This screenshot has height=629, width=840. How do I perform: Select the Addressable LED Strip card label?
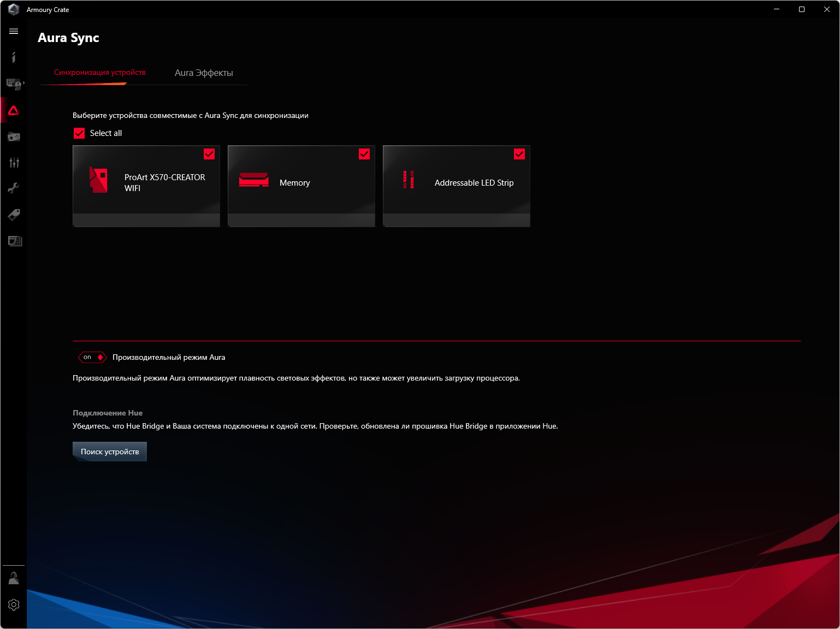point(474,183)
